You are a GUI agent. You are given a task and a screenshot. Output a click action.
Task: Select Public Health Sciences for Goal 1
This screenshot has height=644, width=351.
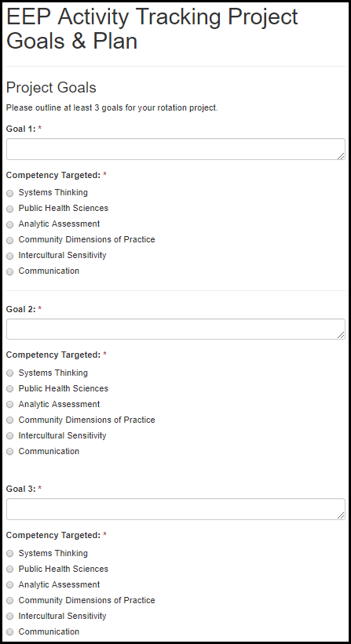click(10, 209)
